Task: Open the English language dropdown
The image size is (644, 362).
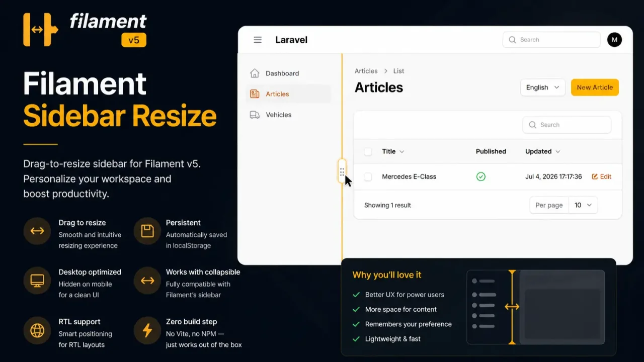Action: pyautogui.click(x=543, y=87)
